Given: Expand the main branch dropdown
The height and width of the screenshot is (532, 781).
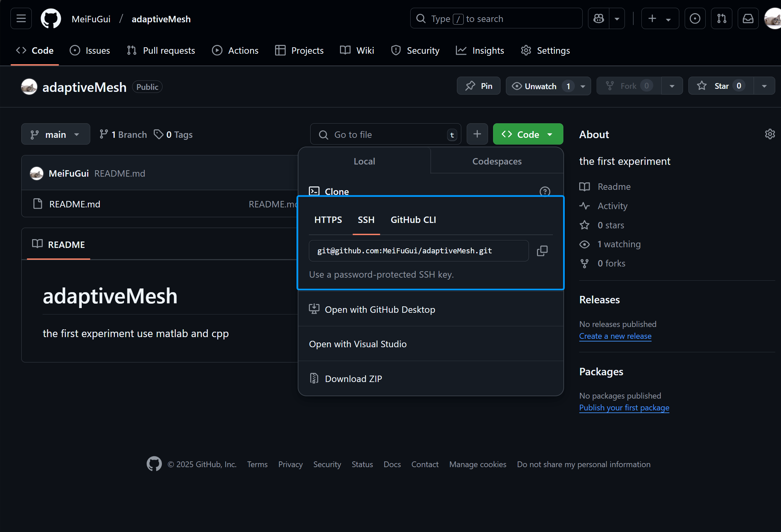Looking at the screenshot, I should pos(55,134).
